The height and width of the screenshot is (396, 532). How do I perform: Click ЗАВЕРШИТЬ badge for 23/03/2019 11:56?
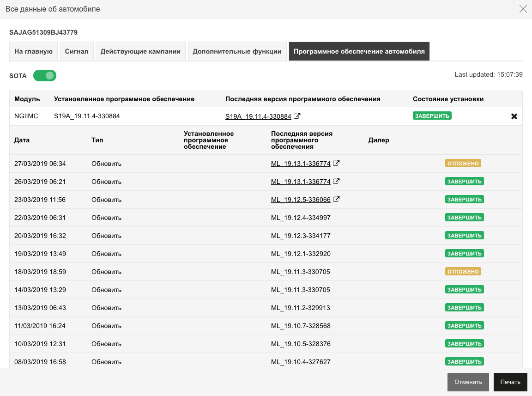[465, 199]
